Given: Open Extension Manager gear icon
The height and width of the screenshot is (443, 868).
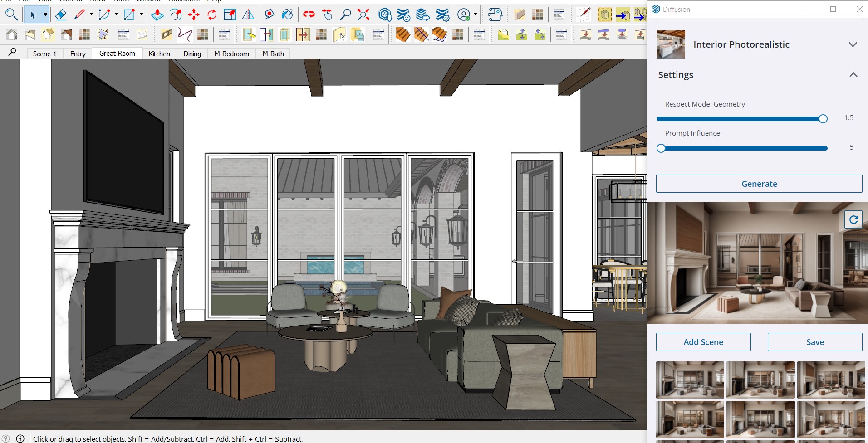Looking at the screenshot, I should [442, 15].
